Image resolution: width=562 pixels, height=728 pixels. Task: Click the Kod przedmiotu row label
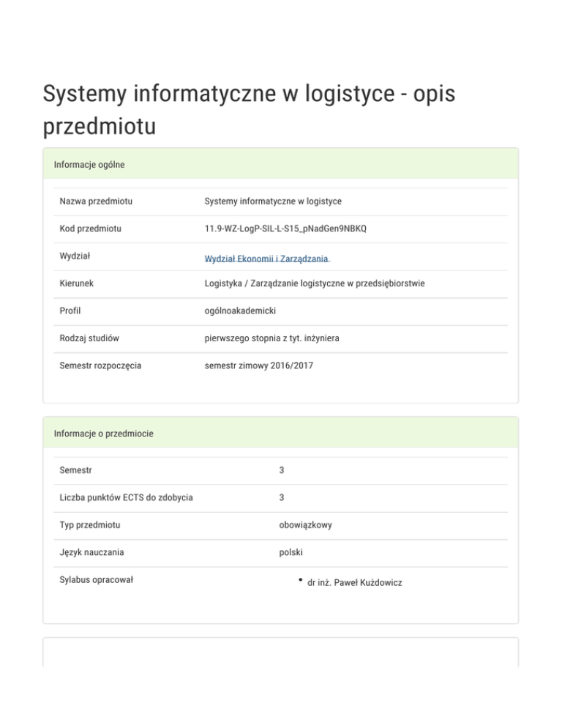pos(90,229)
